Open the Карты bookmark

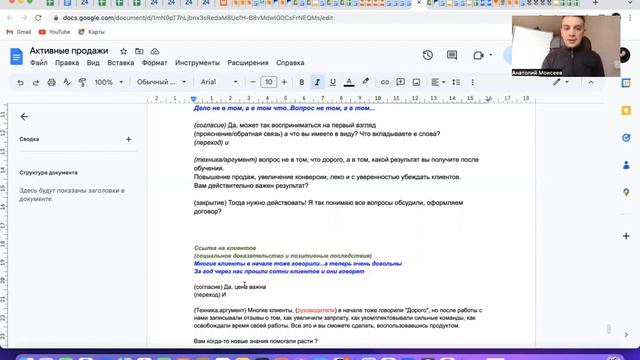point(91,32)
